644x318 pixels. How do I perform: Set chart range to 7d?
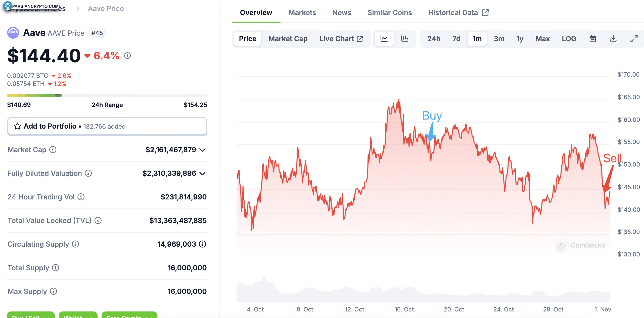456,39
